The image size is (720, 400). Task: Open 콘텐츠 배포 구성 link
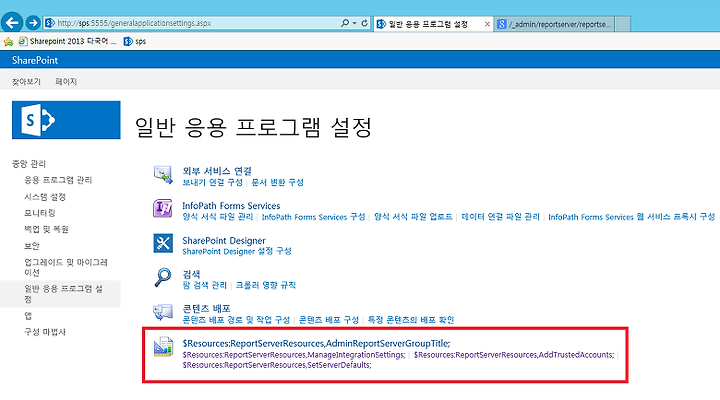pos(329,320)
